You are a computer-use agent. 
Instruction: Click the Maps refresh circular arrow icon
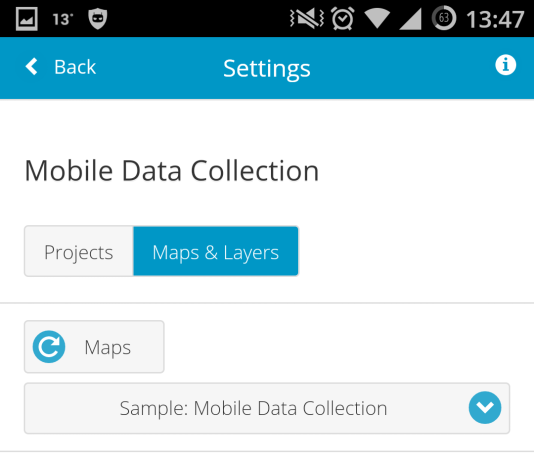pos(49,347)
